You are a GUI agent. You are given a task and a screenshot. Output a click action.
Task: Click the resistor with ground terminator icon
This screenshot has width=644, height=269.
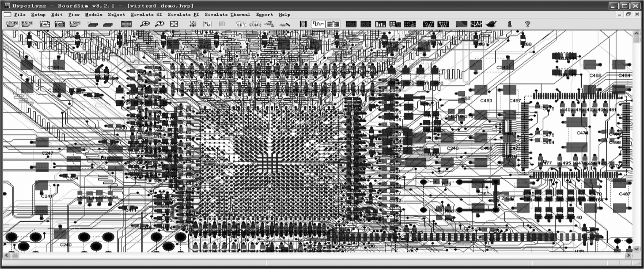click(269, 24)
